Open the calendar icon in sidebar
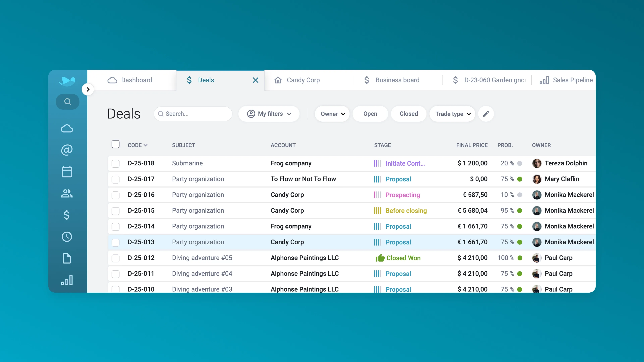Screen dimensions: 644x362 (x=67, y=172)
